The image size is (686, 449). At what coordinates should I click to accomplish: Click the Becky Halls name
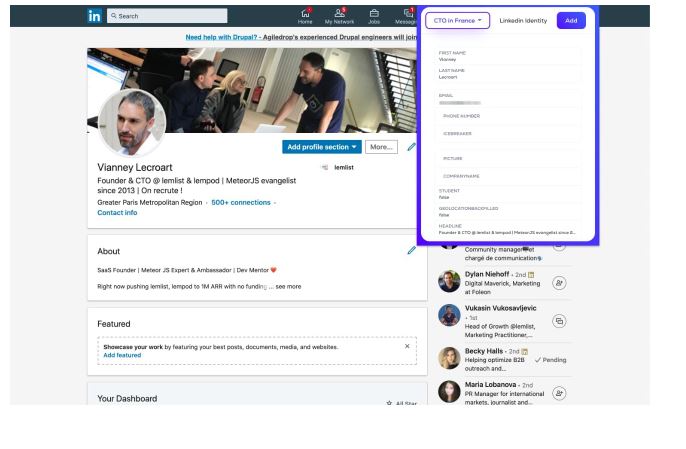click(484, 351)
